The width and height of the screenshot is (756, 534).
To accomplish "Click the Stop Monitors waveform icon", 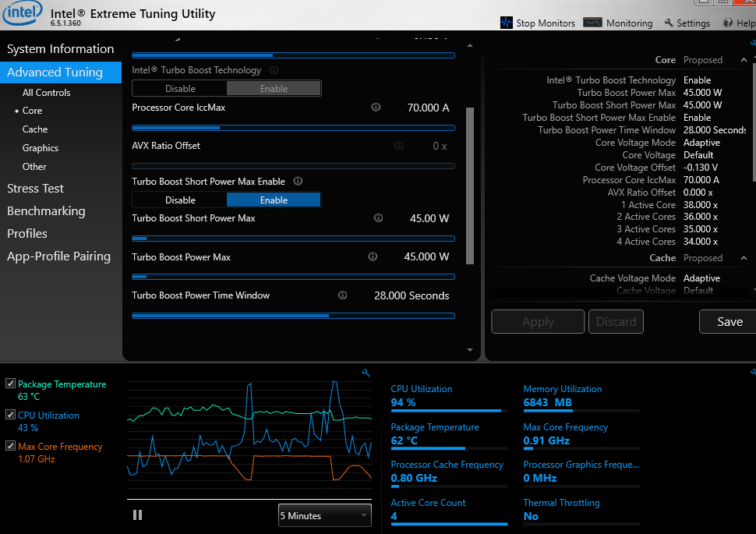I will pyautogui.click(x=507, y=23).
